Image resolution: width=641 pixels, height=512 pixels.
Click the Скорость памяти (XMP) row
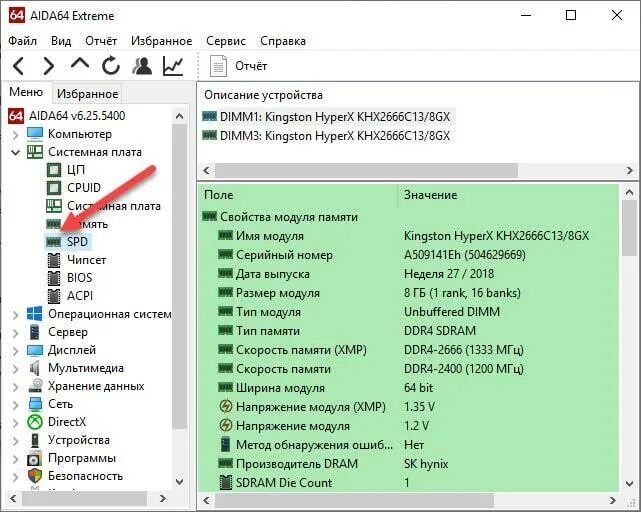(x=408, y=350)
